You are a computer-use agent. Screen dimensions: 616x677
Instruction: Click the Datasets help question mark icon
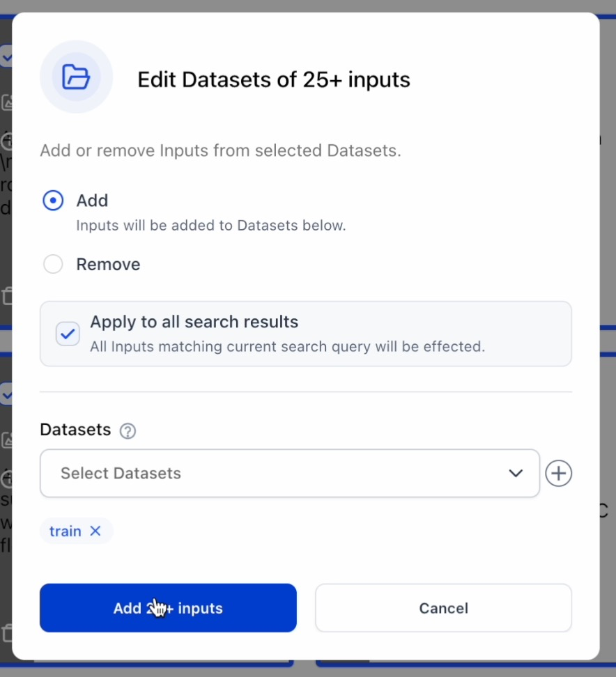128,431
